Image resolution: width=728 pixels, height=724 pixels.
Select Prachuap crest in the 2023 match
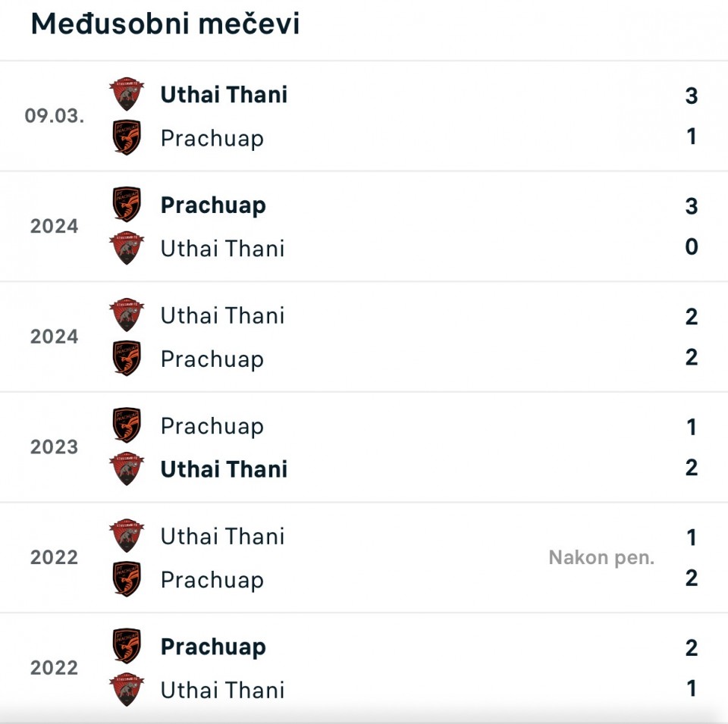pos(126,425)
